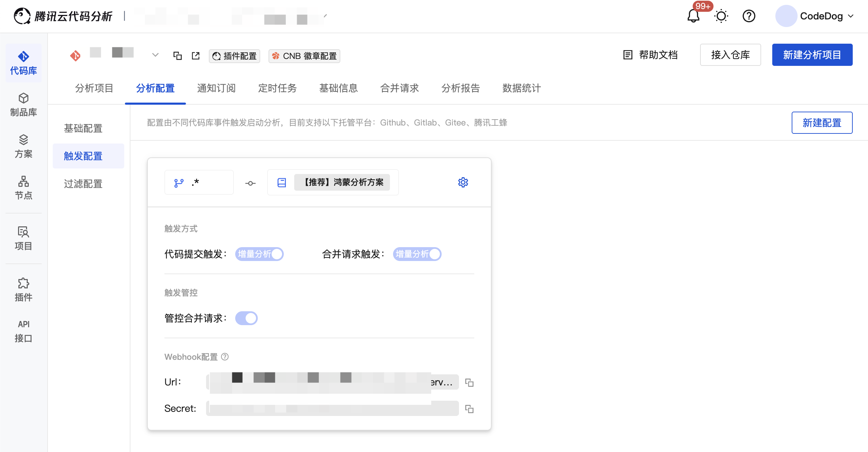The image size is (868, 452).
Task: Copy repository address icon next to dropdown
Action: (177, 55)
